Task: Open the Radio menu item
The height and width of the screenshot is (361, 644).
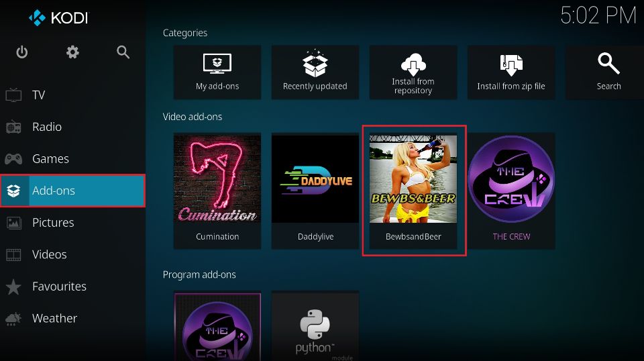Action: pyautogui.click(x=72, y=127)
